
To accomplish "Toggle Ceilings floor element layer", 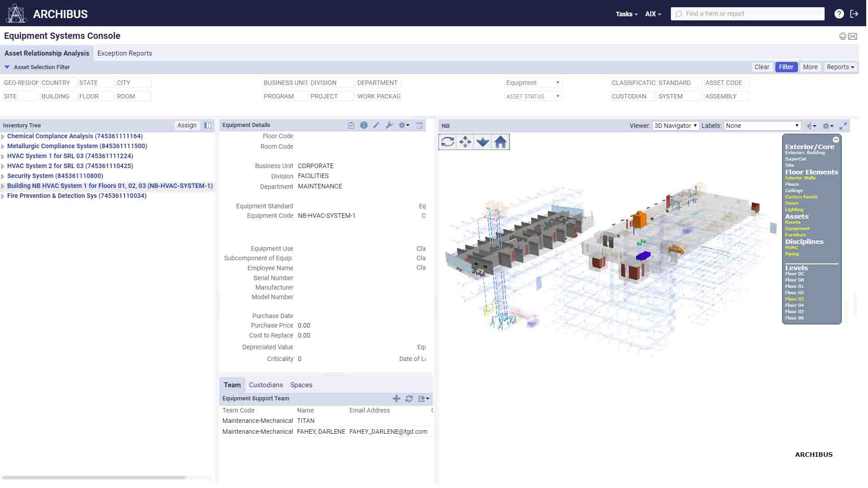I will point(794,191).
